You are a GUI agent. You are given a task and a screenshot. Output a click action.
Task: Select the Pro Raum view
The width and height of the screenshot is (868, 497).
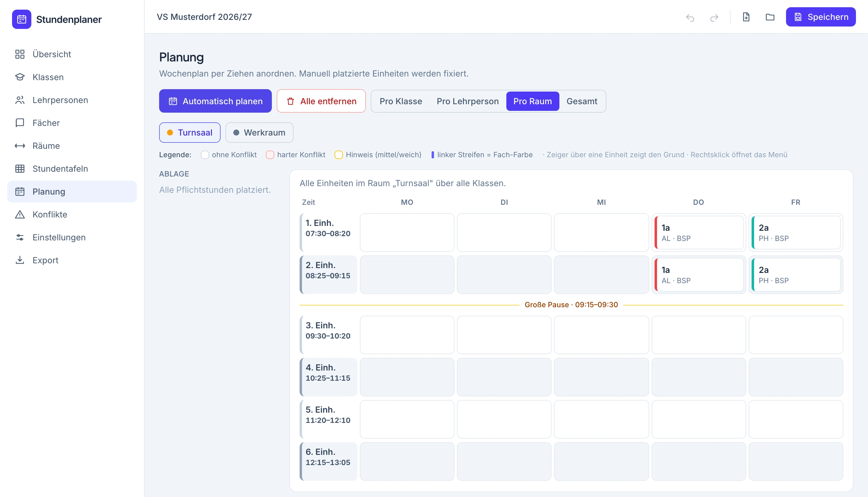(x=532, y=102)
